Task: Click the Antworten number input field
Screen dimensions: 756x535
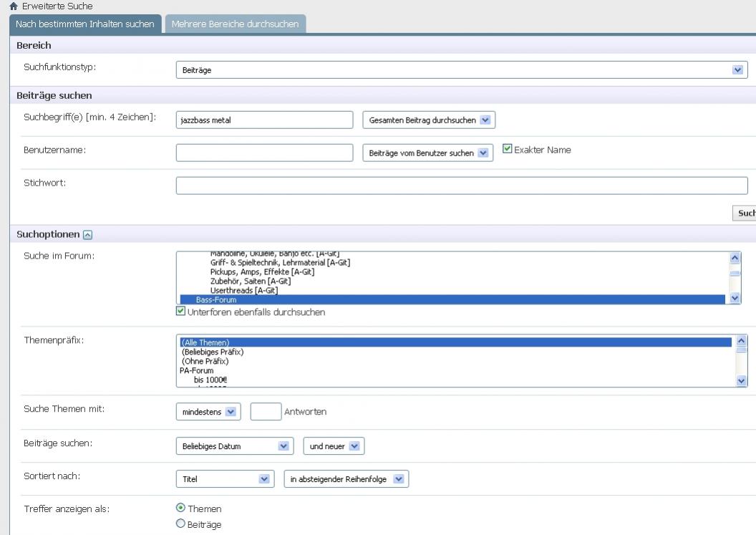Action: pyautogui.click(x=266, y=412)
